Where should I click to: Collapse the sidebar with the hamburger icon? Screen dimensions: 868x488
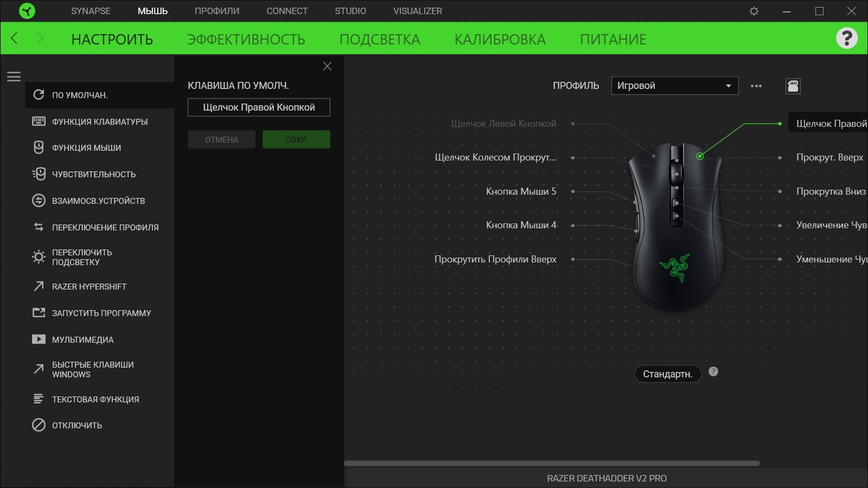click(14, 76)
